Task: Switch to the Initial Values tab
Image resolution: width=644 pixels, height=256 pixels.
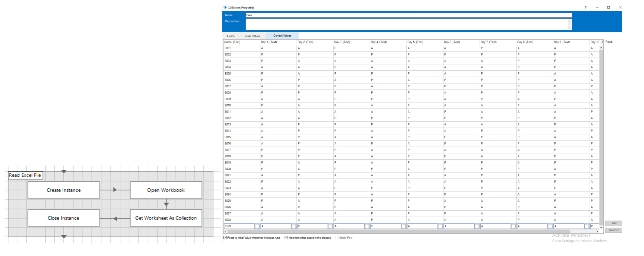Action: (x=252, y=36)
